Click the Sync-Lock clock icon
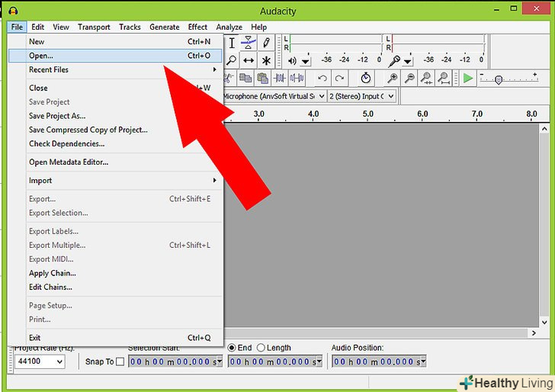Viewport: 555px width, 392px height. coord(366,78)
